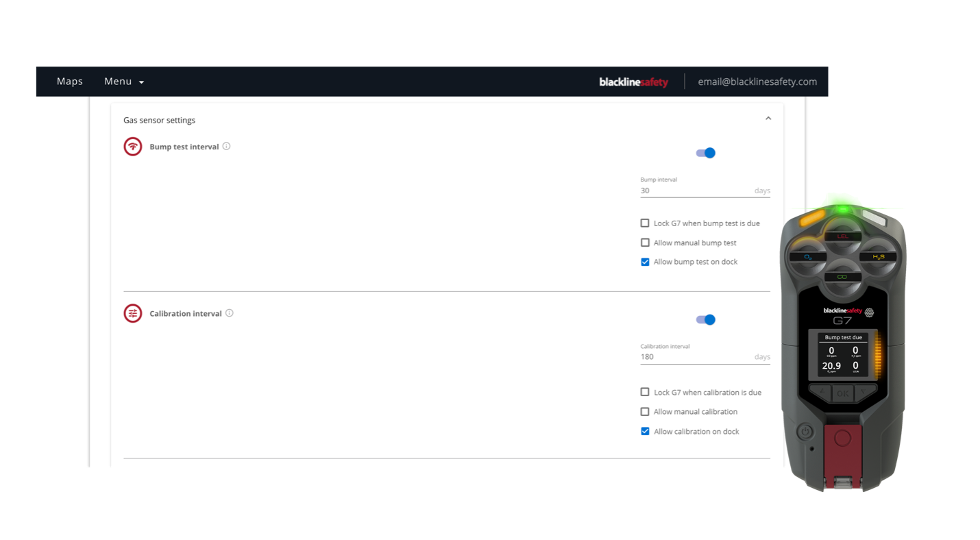Open the Maps page
This screenshot has width=980, height=540.
point(70,82)
